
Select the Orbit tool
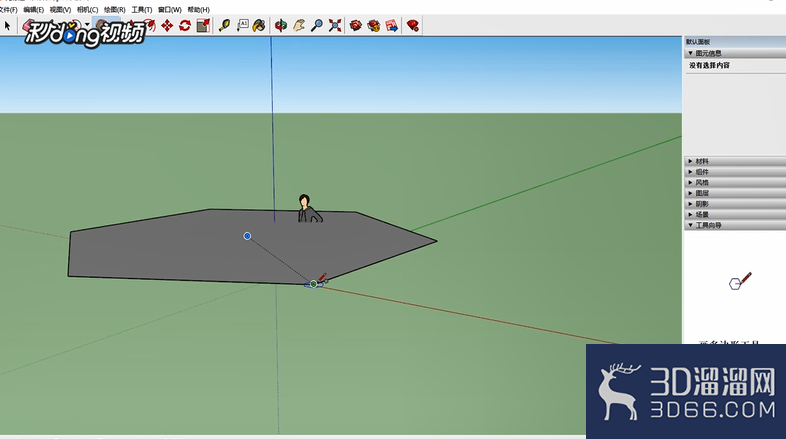[281, 26]
